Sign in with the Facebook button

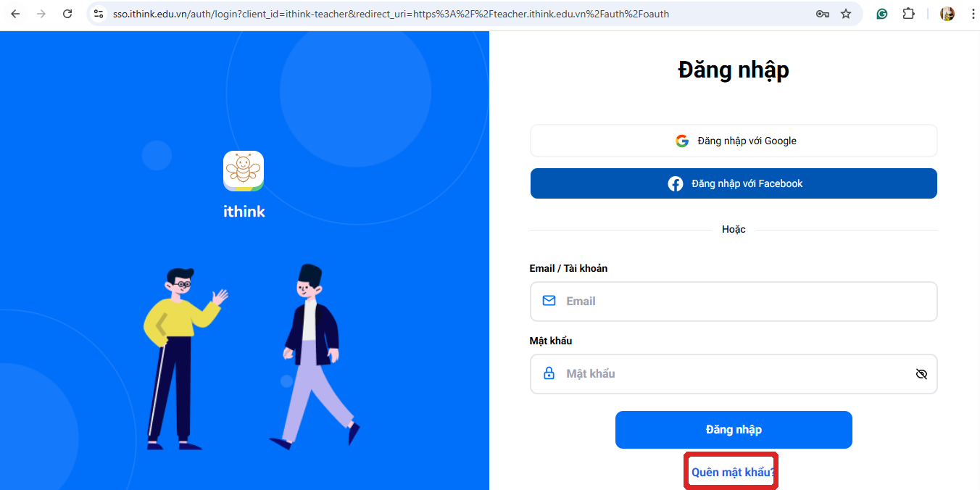point(734,183)
